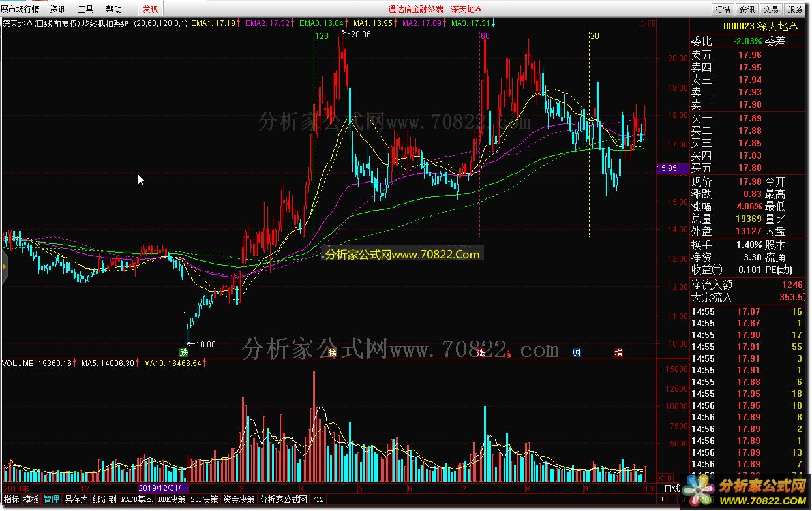Click the 交易 button
The height and width of the screenshot is (511, 812).
click(x=771, y=9)
